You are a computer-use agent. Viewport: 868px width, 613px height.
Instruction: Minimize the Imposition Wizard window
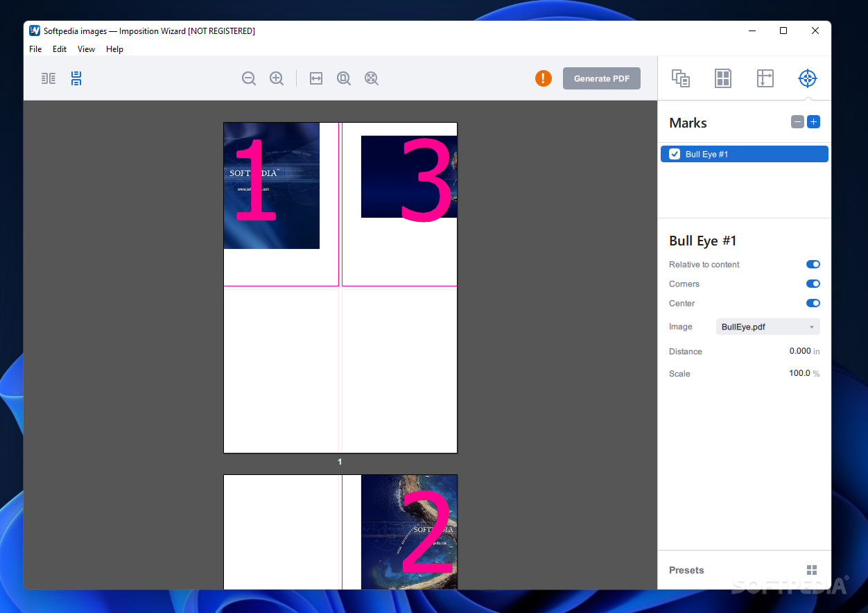(x=752, y=31)
